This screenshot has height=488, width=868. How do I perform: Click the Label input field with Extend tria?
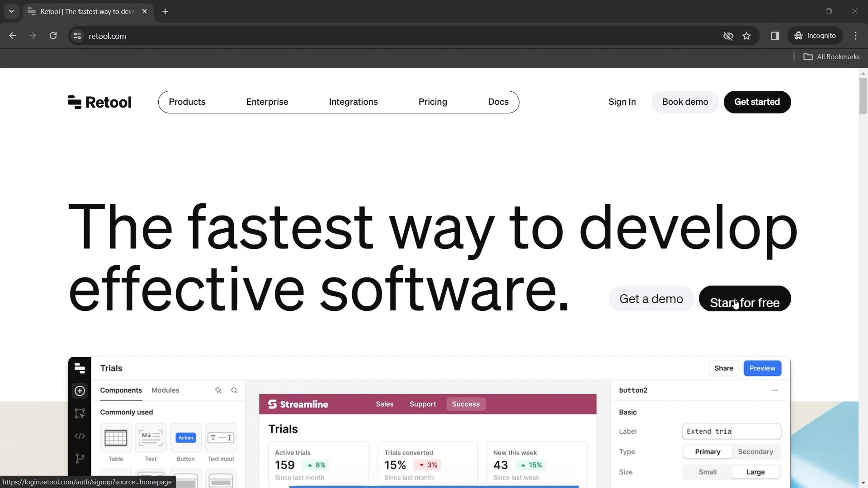[731, 432]
